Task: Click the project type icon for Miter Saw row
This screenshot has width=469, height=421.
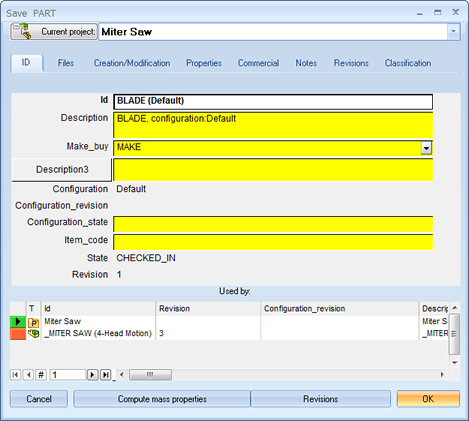Action: (x=33, y=322)
